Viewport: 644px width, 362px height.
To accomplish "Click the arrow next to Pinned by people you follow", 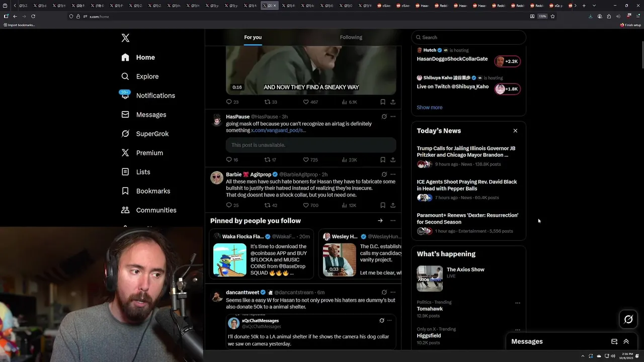I will (x=380, y=221).
